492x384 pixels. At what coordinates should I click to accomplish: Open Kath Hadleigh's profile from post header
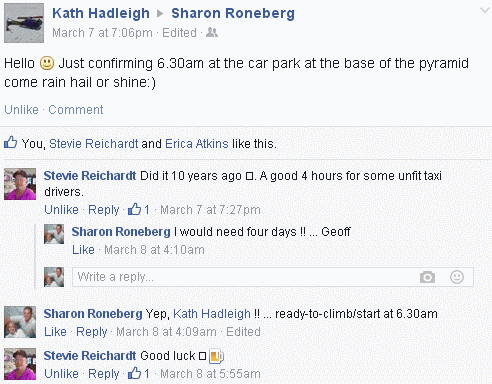click(x=101, y=13)
